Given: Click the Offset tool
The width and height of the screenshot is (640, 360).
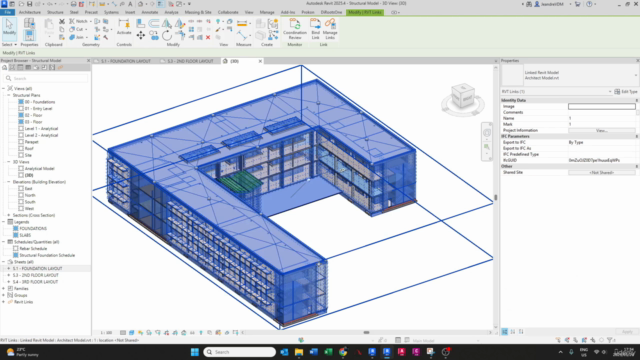Looking at the screenshot, I should pos(154,23).
